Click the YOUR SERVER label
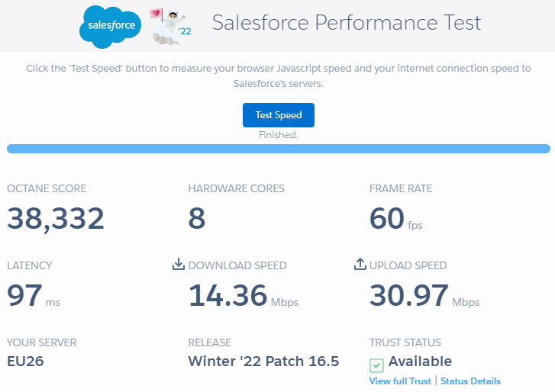555x392 pixels. pyautogui.click(x=42, y=342)
